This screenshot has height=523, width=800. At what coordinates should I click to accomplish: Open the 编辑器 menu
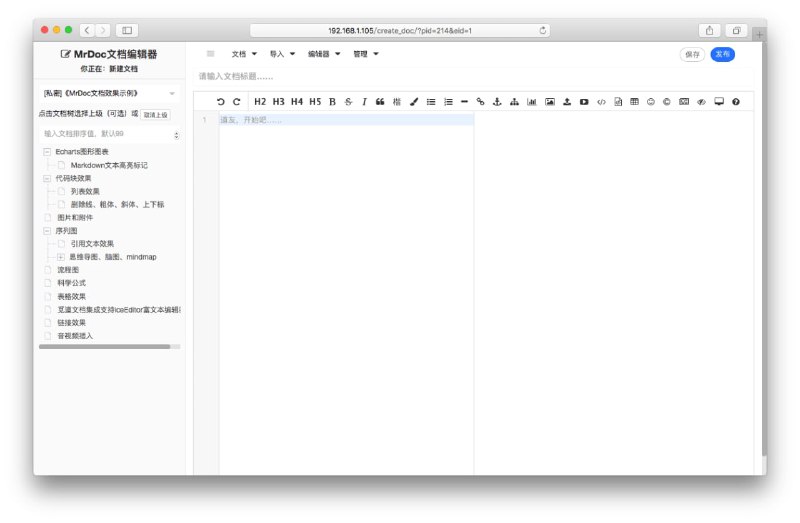(x=324, y=54)
